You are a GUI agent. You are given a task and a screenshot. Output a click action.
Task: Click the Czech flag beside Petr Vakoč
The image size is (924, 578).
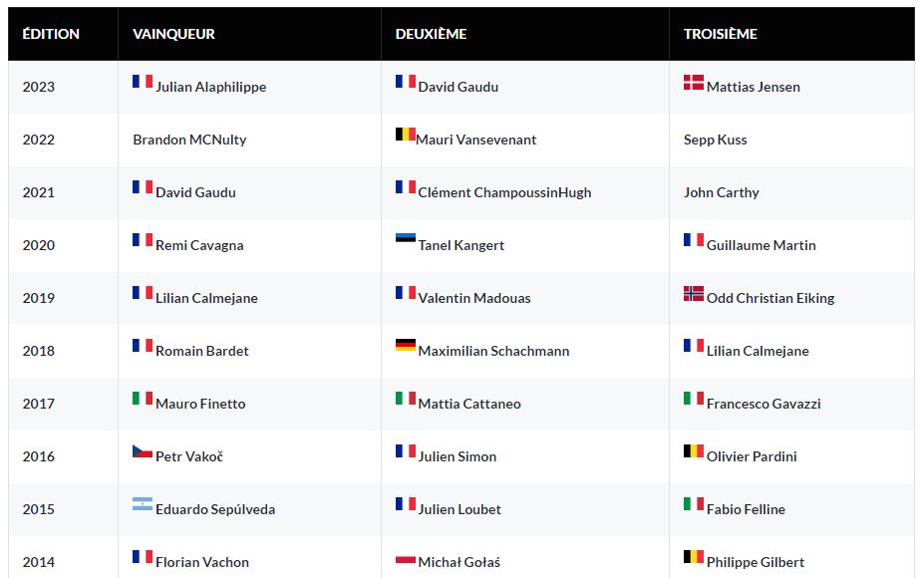pyautogui.click(x=143, y=451)
